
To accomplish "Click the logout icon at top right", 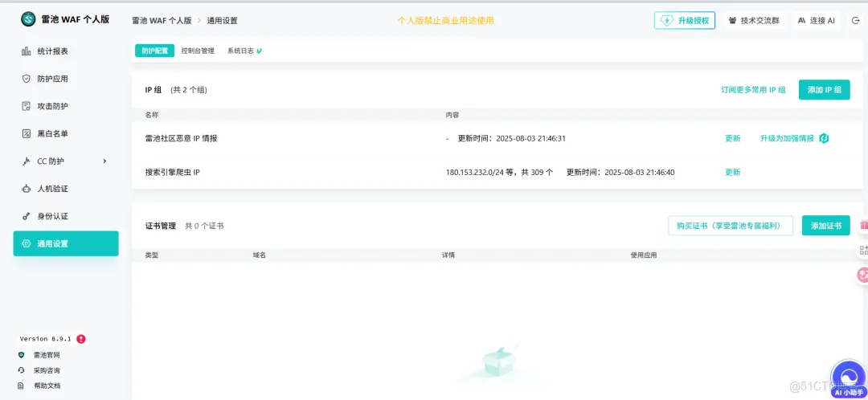I will tap(856, 20).
